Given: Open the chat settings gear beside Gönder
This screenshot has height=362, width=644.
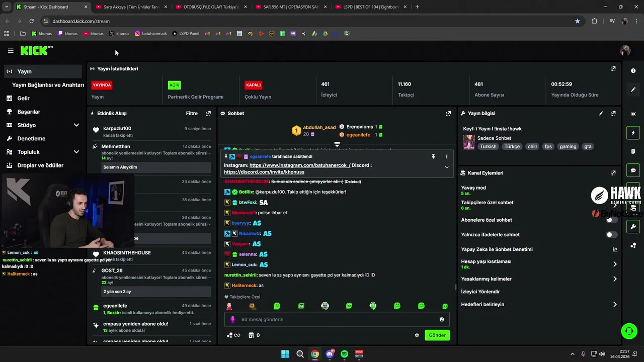Looking at the screenshot, I should pyautogui.click(x=417, y=335).
